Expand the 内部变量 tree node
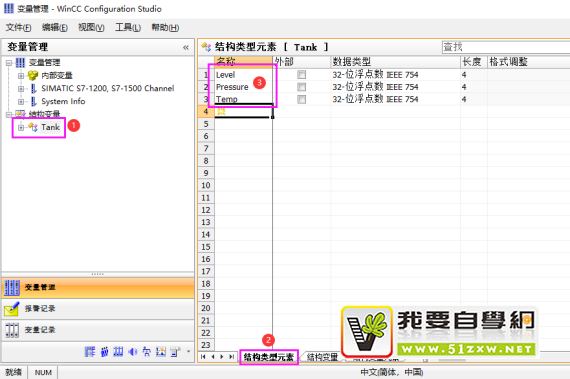The width and height of the screenshot is (570, 379). (x=21, y=76)
